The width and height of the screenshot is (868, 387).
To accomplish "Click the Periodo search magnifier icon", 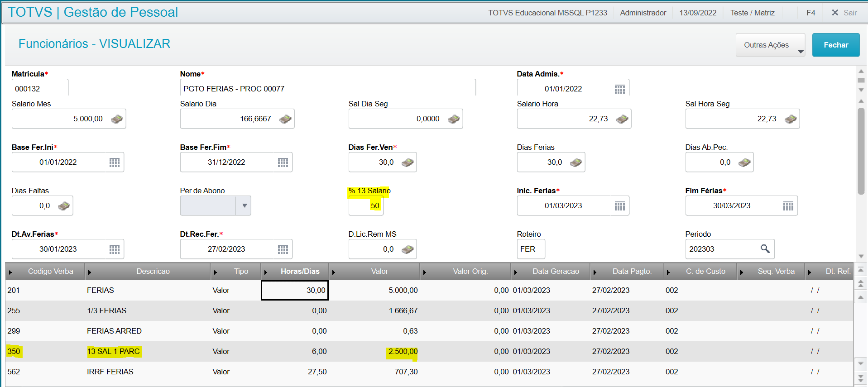I will click(x=765, y=248).
